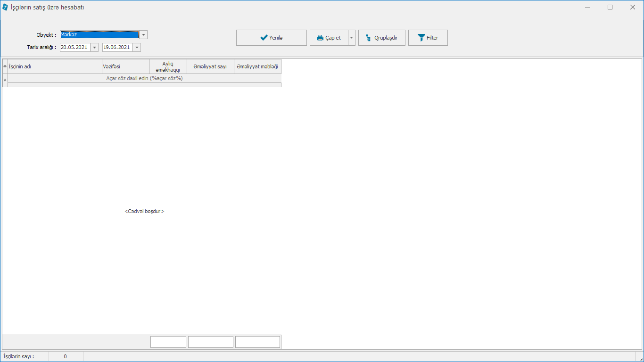644x362 pixels.
Task: Open the Filter funnel button
Action: [x=428, y=38]
